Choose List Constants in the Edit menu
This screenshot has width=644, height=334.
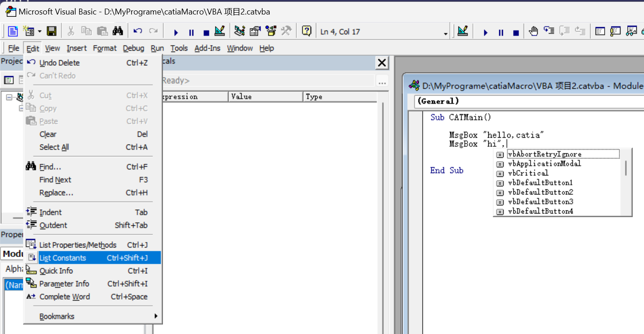[93, 258]
